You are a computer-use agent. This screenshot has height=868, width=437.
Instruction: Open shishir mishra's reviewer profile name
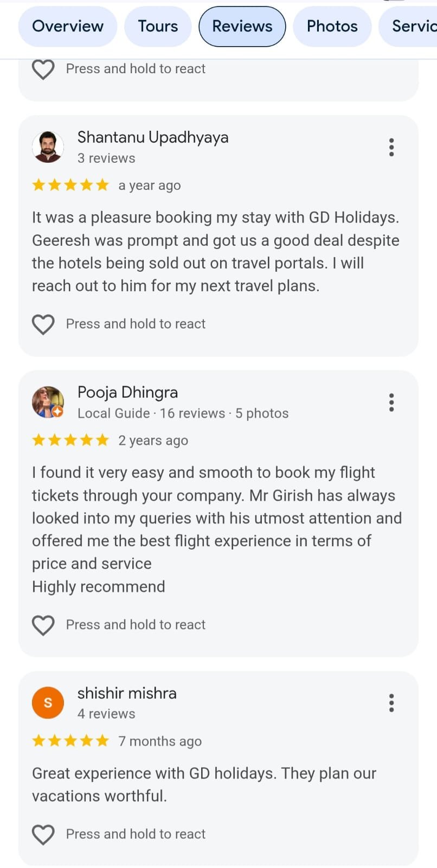pos(127,693)
